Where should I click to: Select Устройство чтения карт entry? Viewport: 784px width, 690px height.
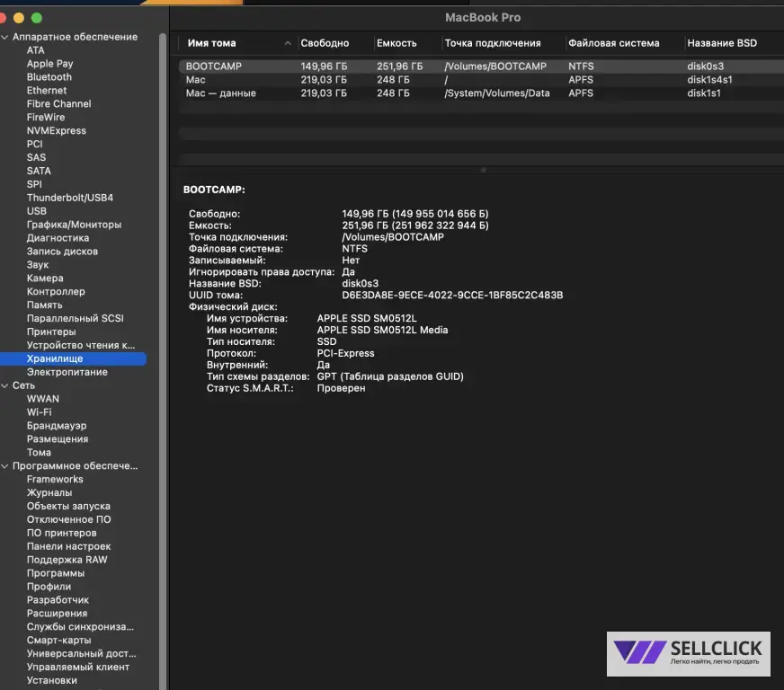pyautogui.click(x=81, y=345)
